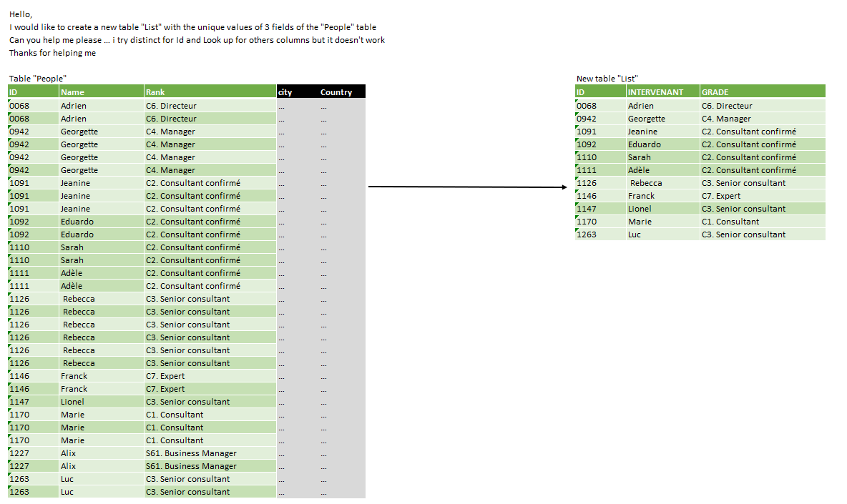Select ID 1146 in the List table
The width and height of the screenshot is (847, 504).
(601, 197)
